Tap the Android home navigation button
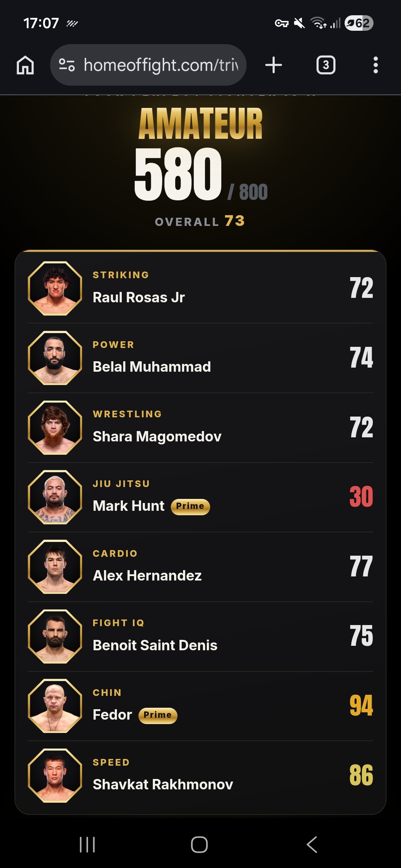 (x=199, y=845)
